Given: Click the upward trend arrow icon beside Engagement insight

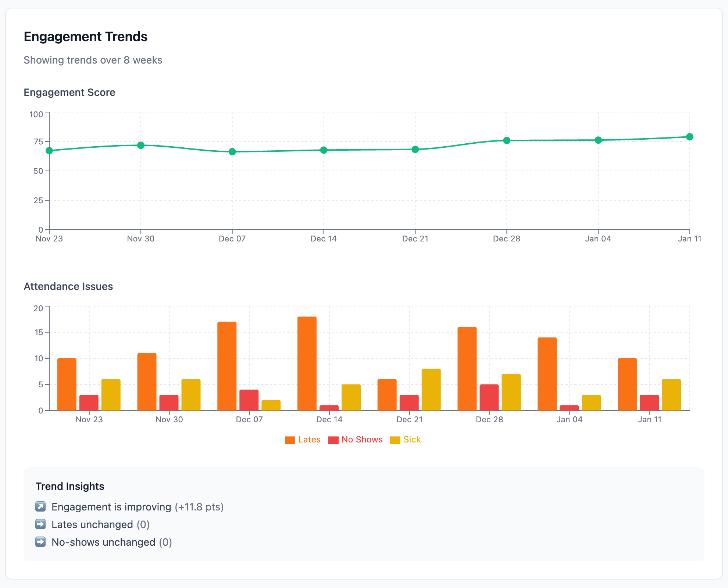Looking at the screenshot, I should (40, 507).
